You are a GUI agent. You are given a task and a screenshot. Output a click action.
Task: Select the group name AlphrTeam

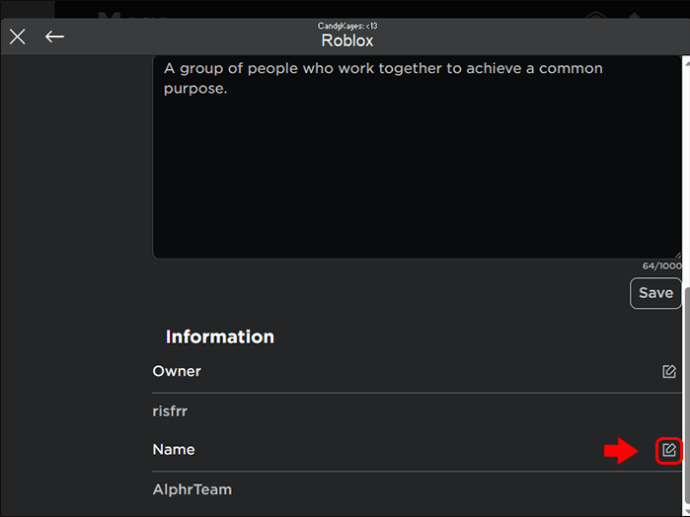[x=192, y=489]
